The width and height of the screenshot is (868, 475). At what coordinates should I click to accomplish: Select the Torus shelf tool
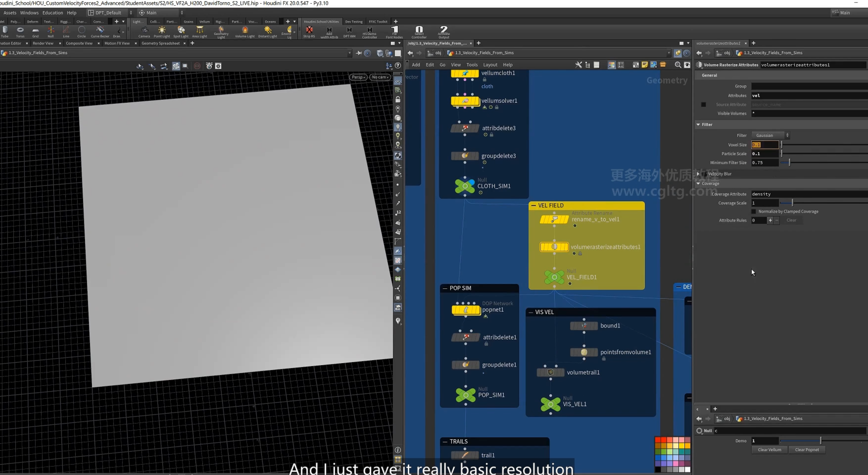click(20, 32)
